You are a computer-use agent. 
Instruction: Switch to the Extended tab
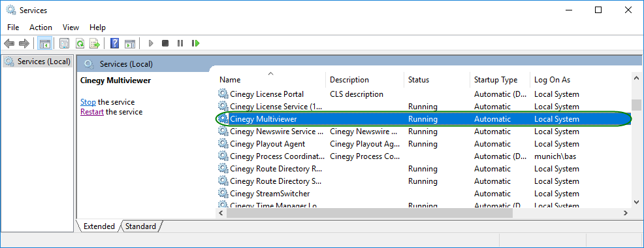(x=99, y=226)
